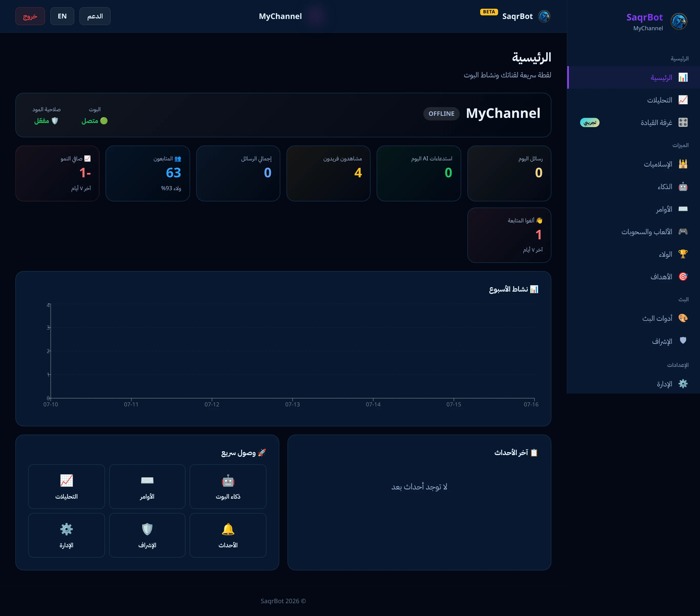
Task: Open ذكاء البوت quick access tile
Action: [228, 487]
